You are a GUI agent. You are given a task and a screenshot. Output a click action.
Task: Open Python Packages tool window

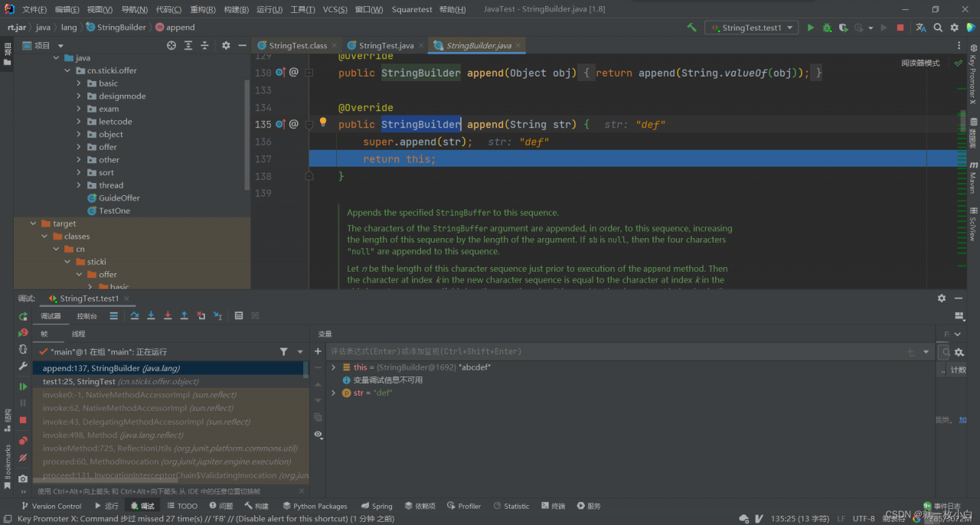314,506
